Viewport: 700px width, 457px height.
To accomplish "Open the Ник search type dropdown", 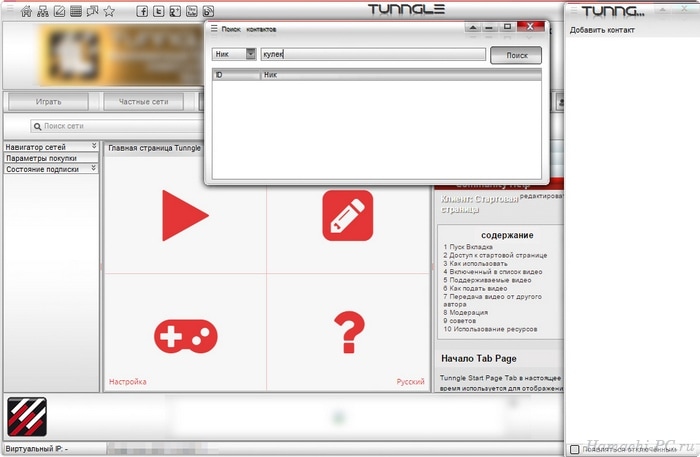I will coord(250,54).
